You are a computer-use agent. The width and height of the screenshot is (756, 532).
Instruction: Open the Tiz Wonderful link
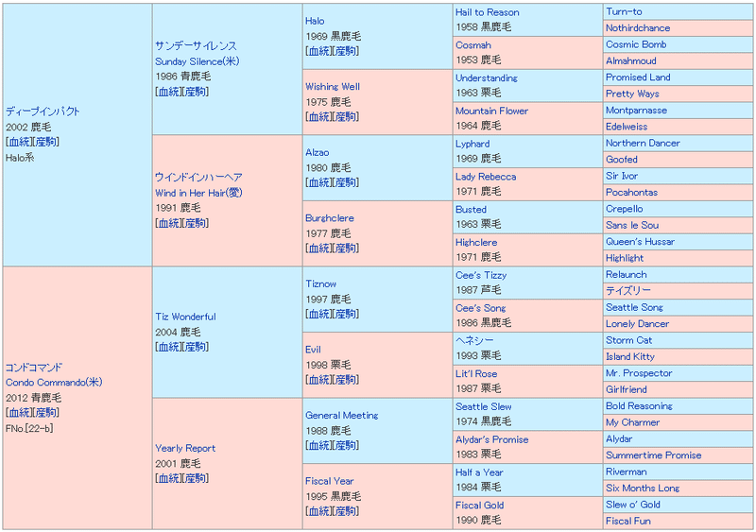tap(185, 317)
